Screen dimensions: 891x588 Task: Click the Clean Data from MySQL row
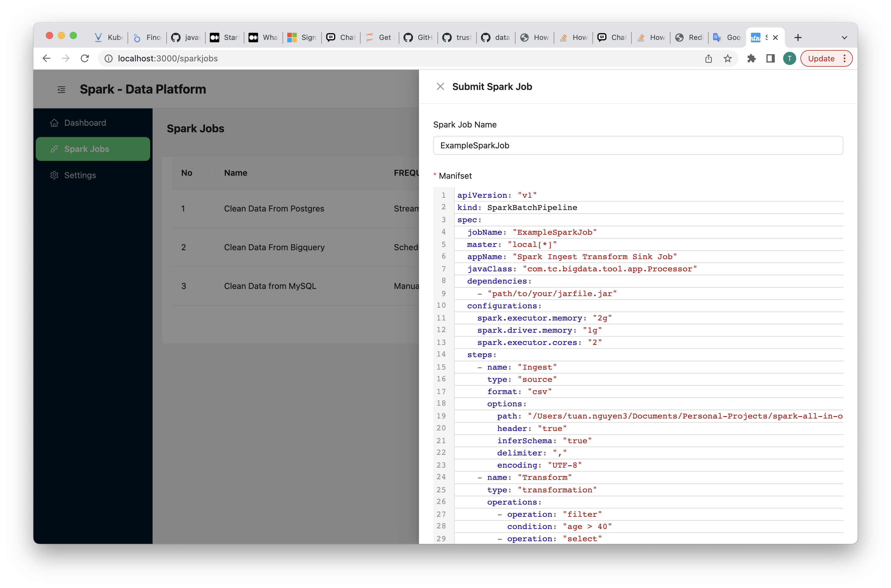(295, 286)
